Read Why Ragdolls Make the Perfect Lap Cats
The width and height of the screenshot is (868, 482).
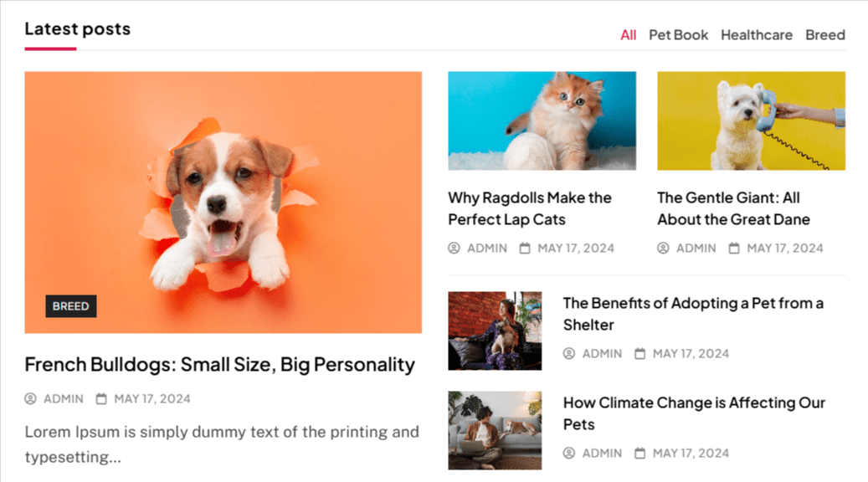[x=529, y=208]
